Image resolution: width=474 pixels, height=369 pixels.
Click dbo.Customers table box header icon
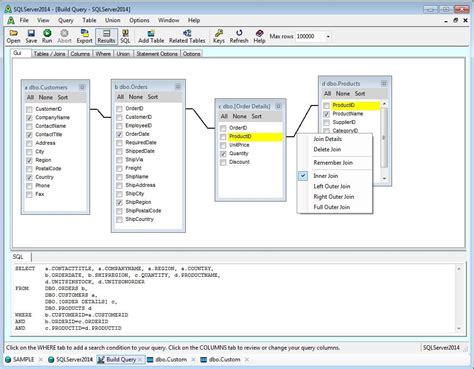click(x=82, y=87)
